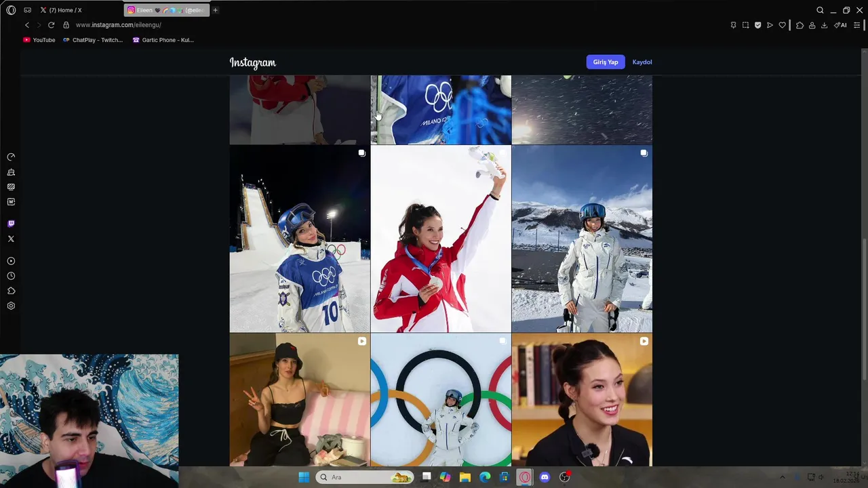The height and width of the screenshot is (488, 868).
Task: Open the red jacket post at top row
Action: point(300,110)
